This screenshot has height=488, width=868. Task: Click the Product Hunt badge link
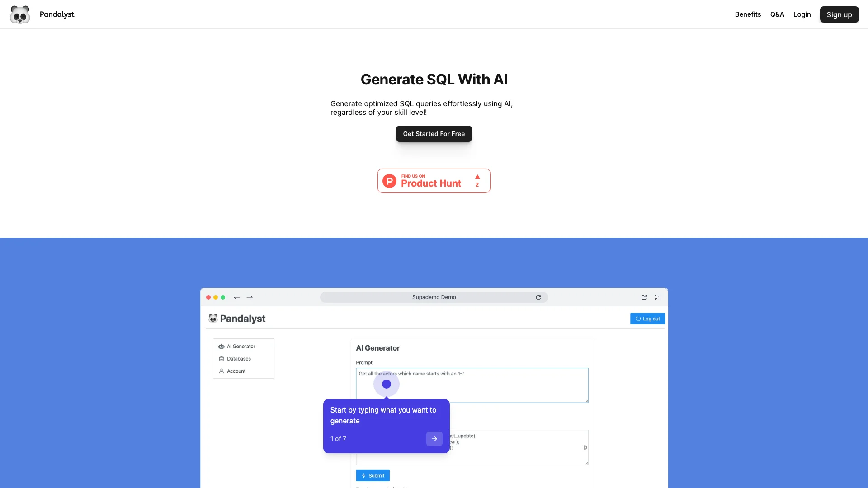coord(434,181)
